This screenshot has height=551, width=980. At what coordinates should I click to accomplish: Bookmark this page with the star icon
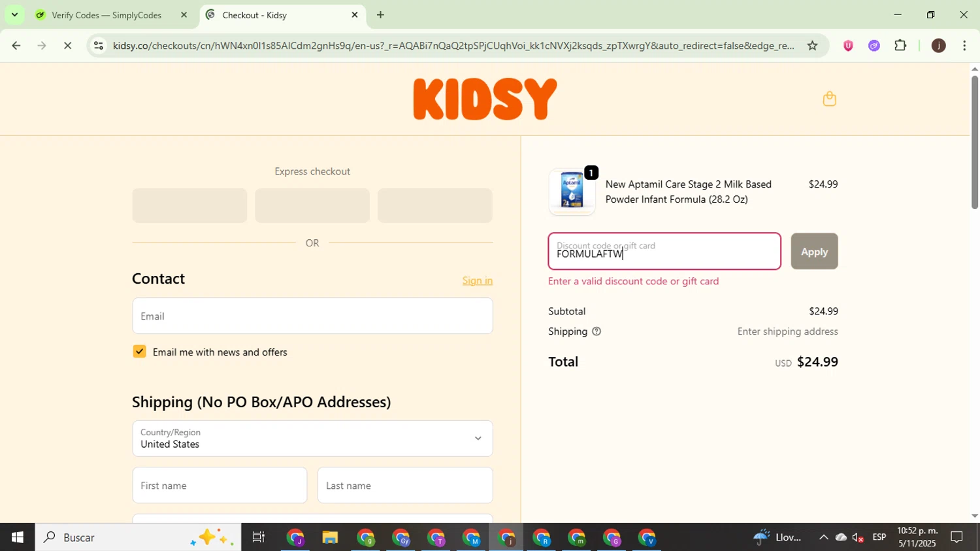click(812, 45)
